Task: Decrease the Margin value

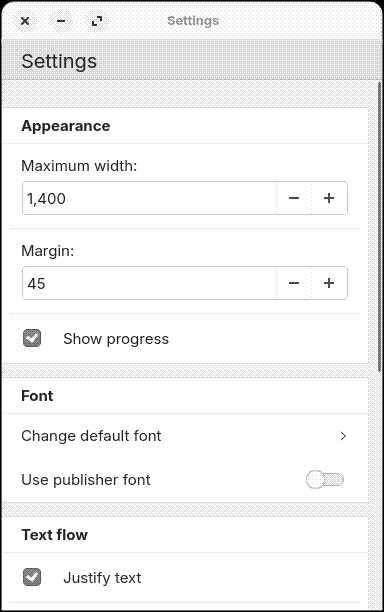Action: pyautogui.click(x=294, y=283)
